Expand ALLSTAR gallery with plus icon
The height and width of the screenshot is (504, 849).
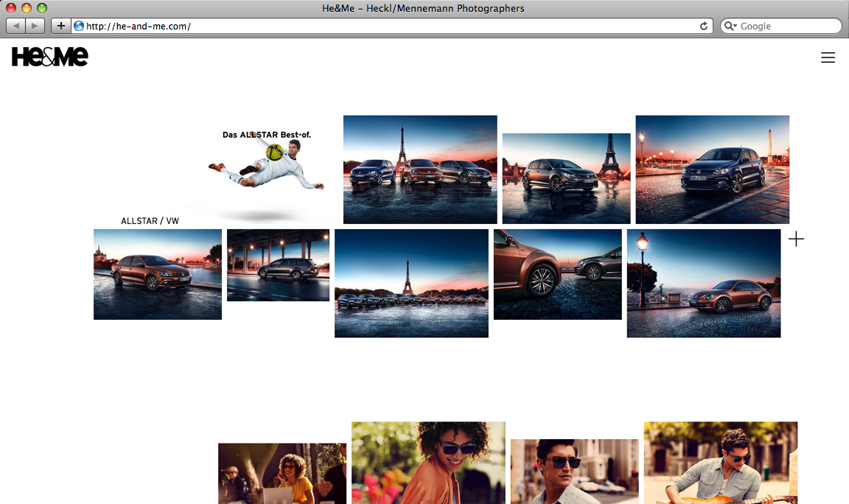click(x=796, y=239)
